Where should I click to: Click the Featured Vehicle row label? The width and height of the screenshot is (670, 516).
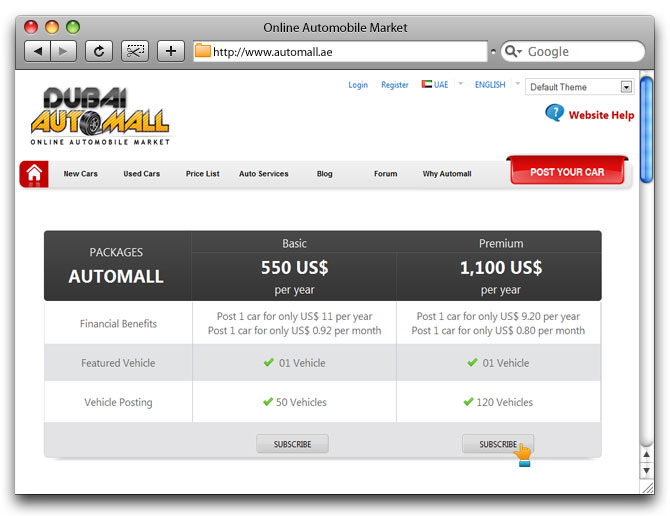(118, 363)
